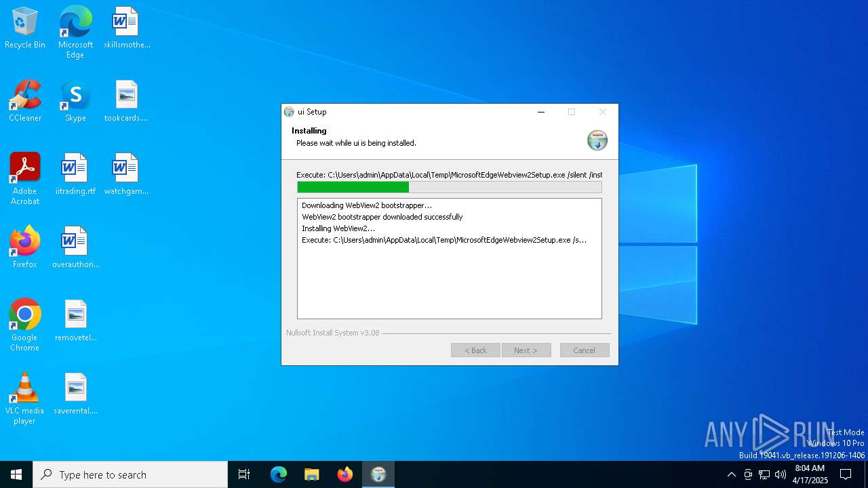Image resolution: width=868 pixels, height=488 pixels.
Task: Select skillsmothe... Word document on desktop
Action: coord(127,28)
